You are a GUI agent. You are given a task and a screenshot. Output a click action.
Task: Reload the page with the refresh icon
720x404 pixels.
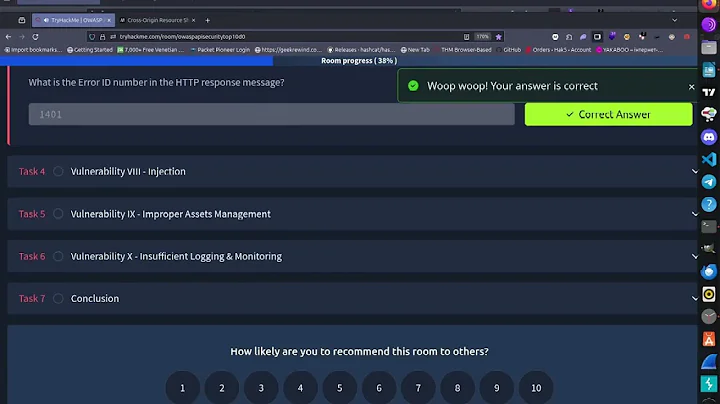[x=35, y=37]
